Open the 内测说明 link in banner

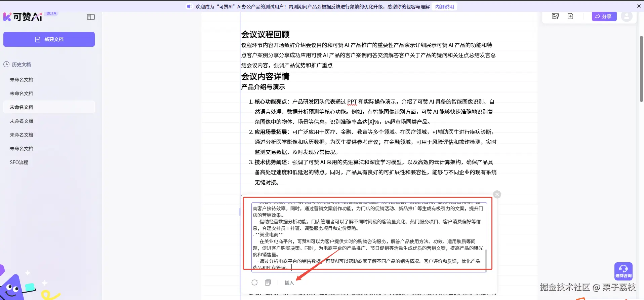tap(444, 7)
